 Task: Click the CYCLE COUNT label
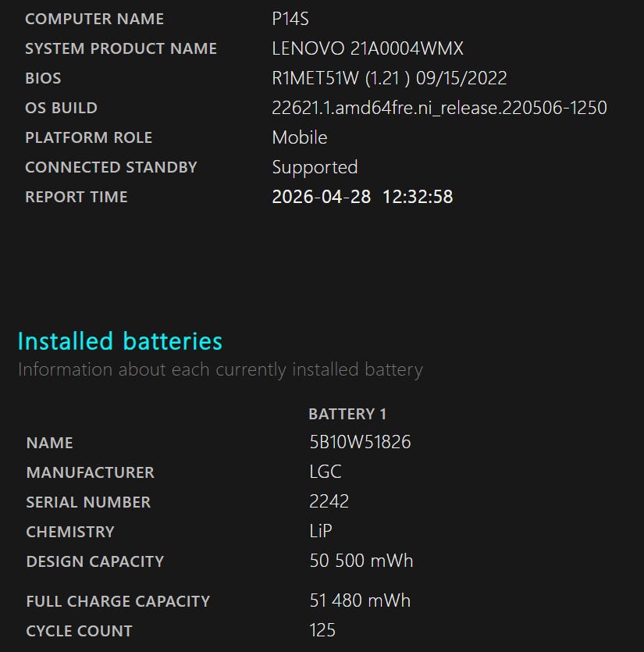point(79,631)
